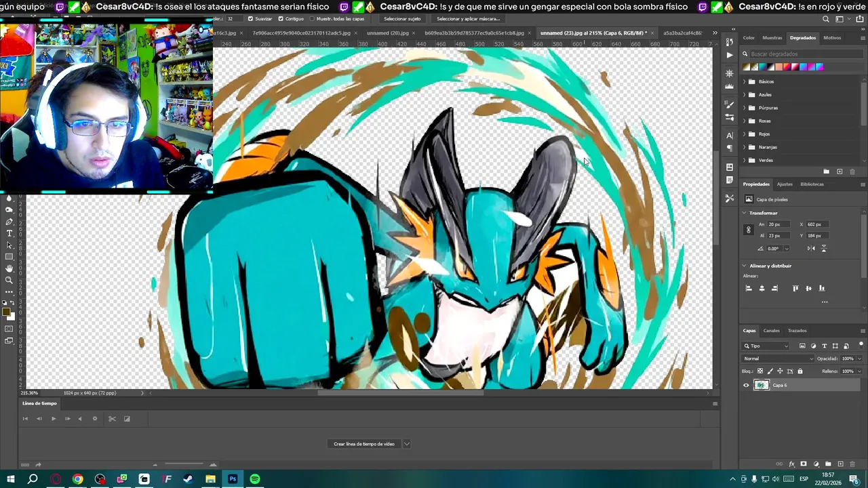Open the Paragraph panel icon
Viewport: 868px width, 488px height.
(729, 148)
